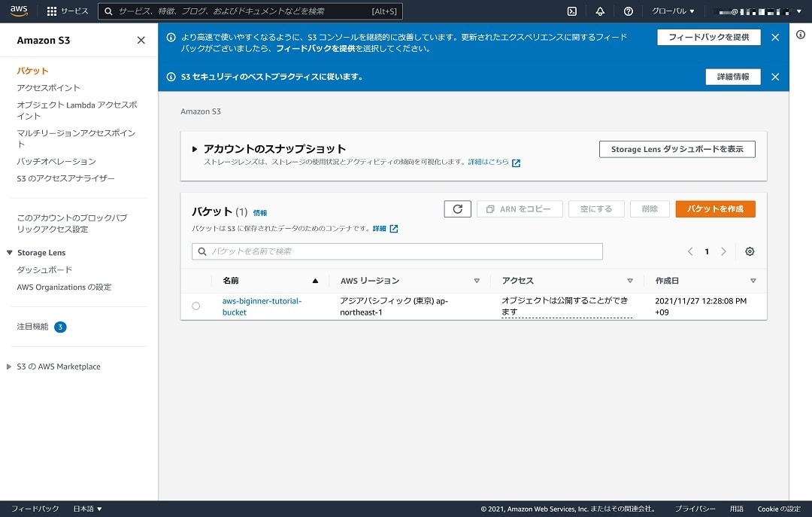Open the aws-biginner-tutorial-bucket link

(262, 306)
